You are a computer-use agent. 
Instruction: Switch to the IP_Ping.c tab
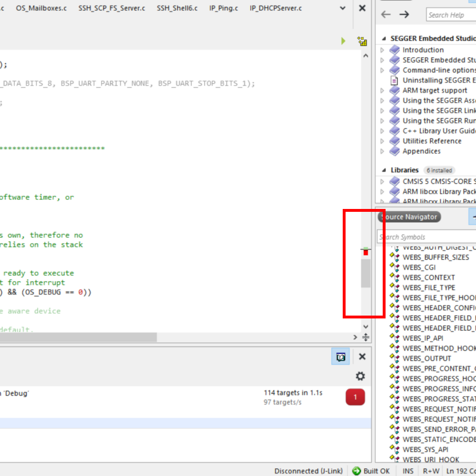point(224,8)
